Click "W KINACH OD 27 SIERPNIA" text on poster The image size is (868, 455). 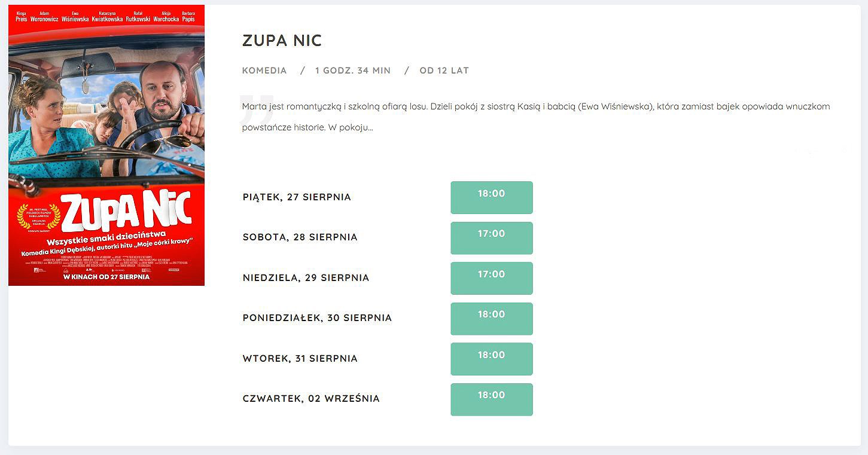click(x=106, y=277)
